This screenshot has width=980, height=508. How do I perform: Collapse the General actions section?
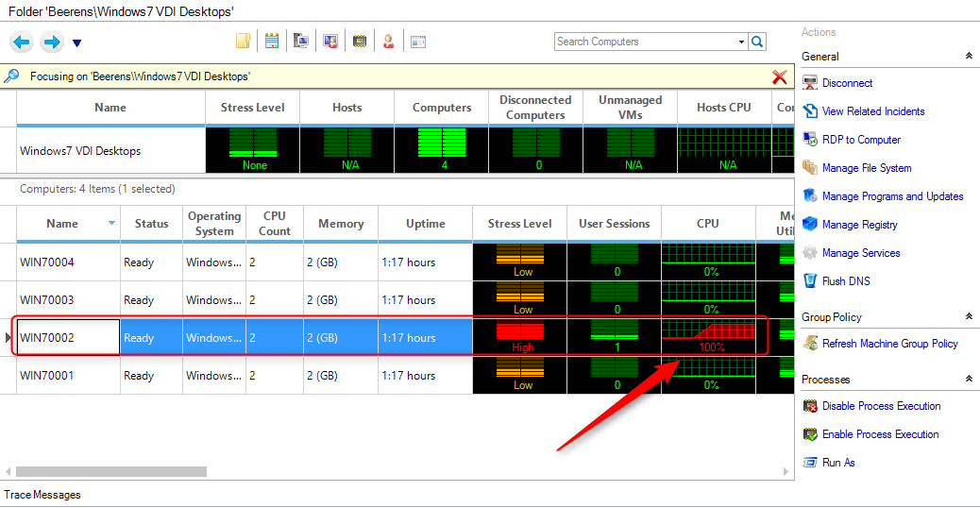coord(968,57)
